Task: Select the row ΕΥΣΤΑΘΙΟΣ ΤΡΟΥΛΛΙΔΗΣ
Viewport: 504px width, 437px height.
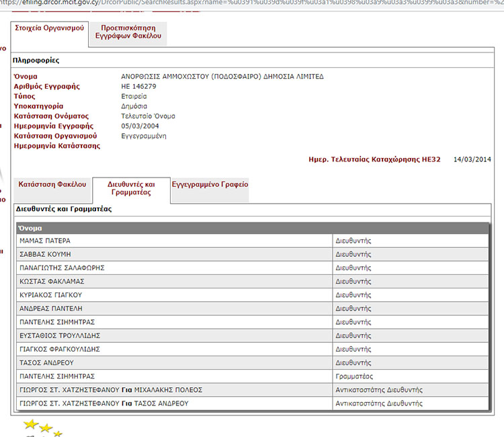Action: 252,335
